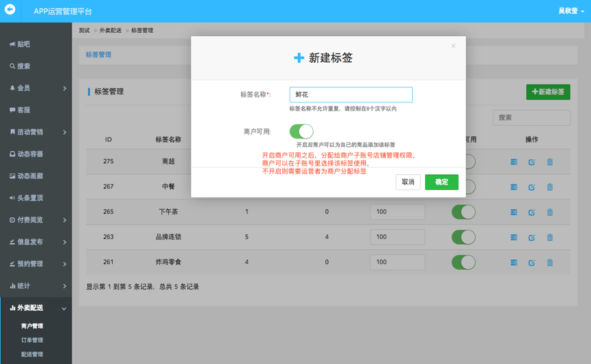This screenshot has height=364, width=591.
Task: Close the 新建标签 dialog with the X
Action: coord(453,46)
